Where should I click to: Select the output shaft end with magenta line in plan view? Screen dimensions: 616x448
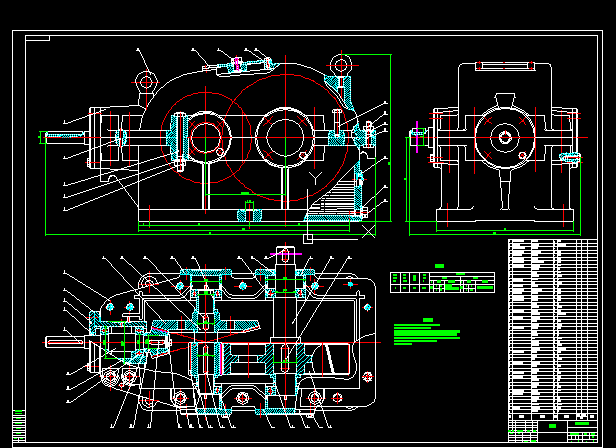click(286, 255)
